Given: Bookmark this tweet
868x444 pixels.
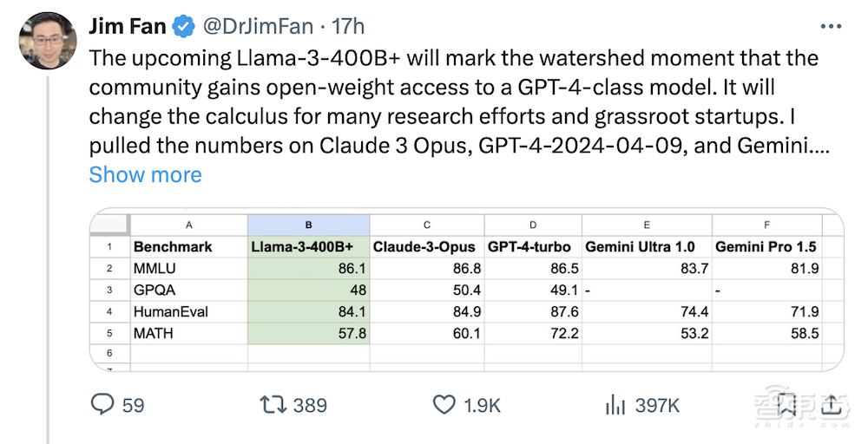Looking at the screenshot, I should (x=787, y=404).
